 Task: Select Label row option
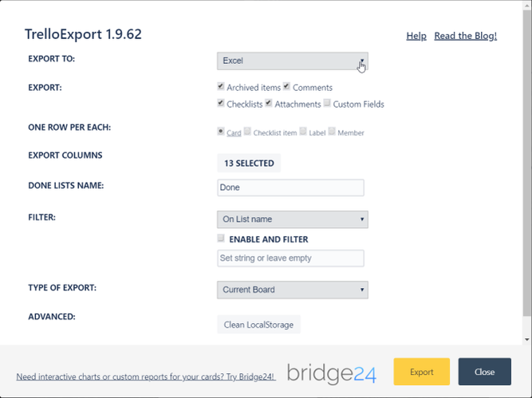point(303,132)
